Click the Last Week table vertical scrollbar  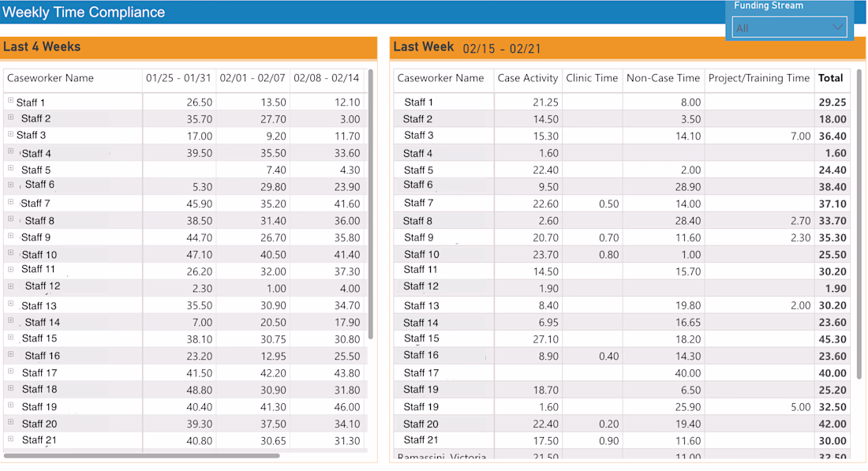pos(859,223)
